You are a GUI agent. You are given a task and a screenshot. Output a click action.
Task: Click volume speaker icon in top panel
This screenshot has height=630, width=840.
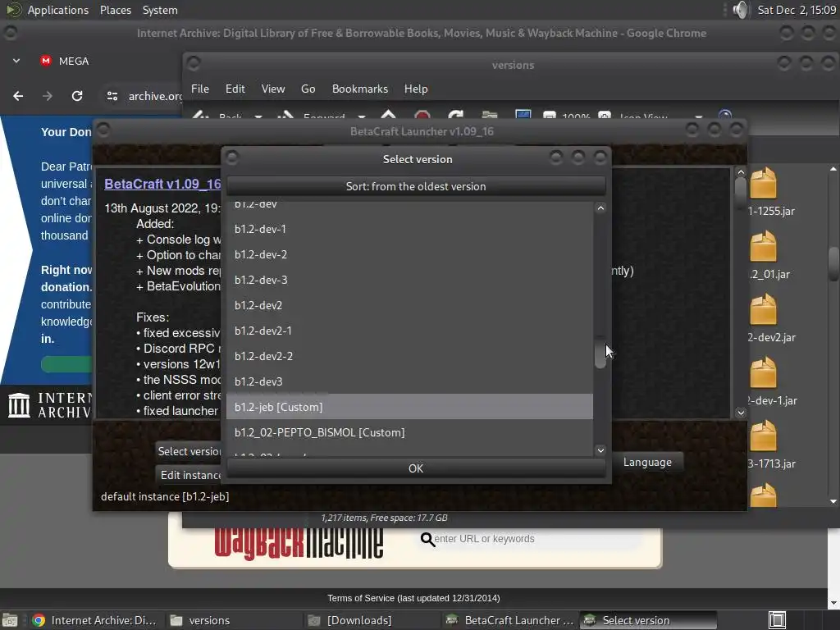tap(741, 10)
